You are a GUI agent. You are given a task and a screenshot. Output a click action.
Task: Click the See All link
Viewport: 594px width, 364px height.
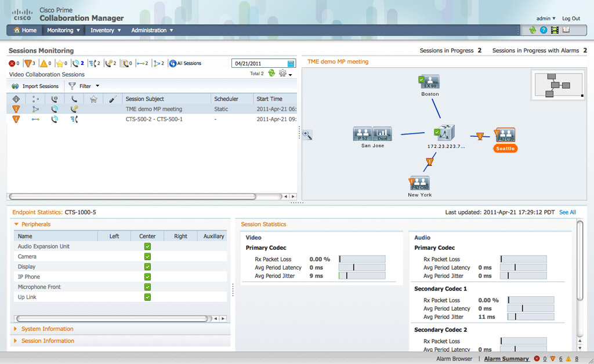point(567,212)
